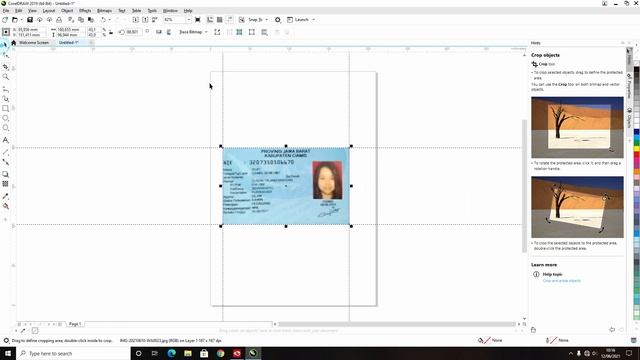640x360 pixels.
Task: Open File Explorer from the taskbar
Action: pos(188,353)
